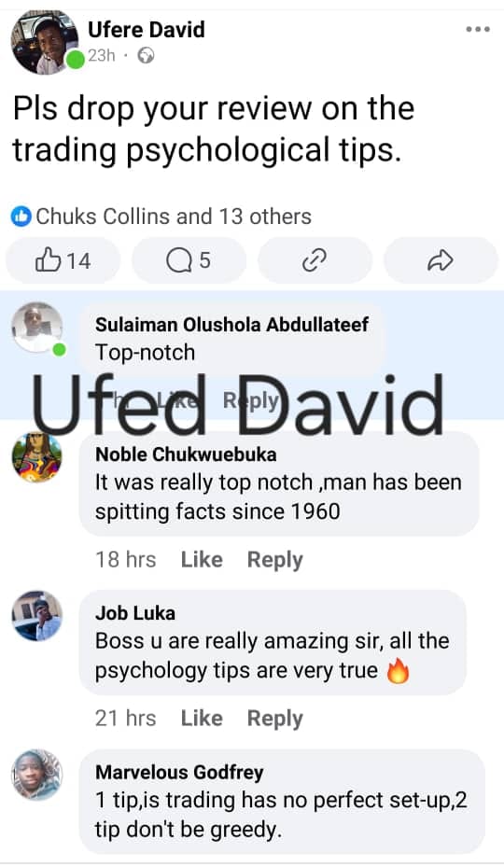Click Sulaiman Olushola Abdullateef's name

(x=231, y=325)
